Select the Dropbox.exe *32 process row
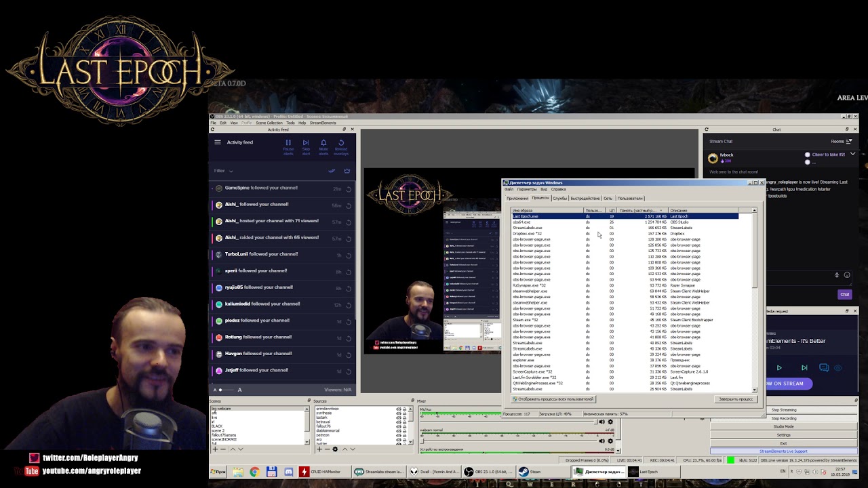The width and height of the screenshot is (868, 488). point(625,234)
